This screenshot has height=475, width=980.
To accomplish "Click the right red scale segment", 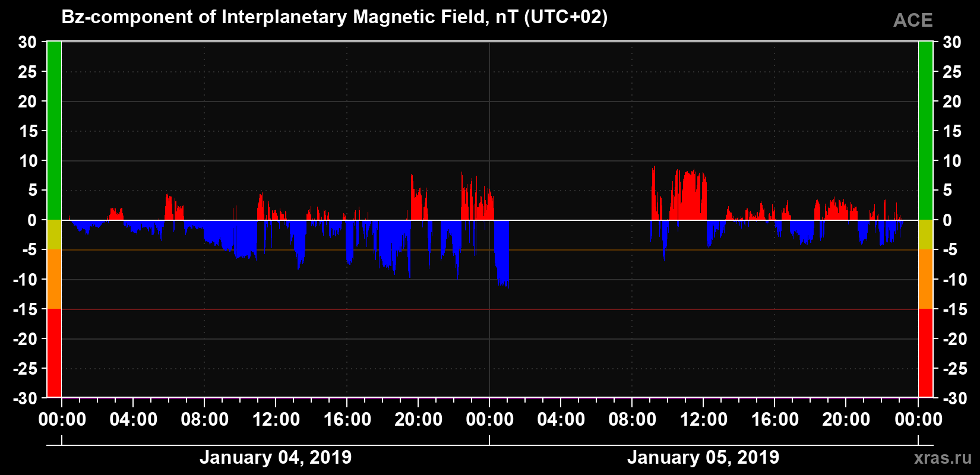I will (x=925, y=353).
